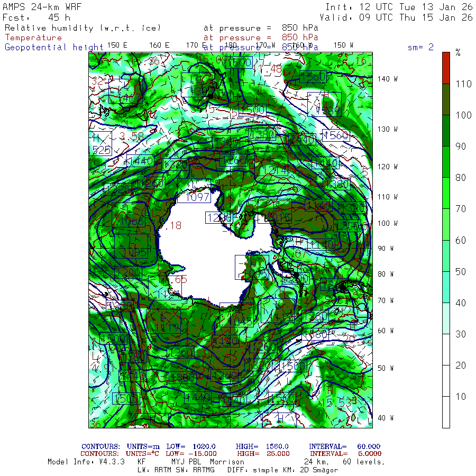Screen dimensions: 476x476
Task: Click the olive colorbar segment between 100 and 110
Action: click(446, 99)
